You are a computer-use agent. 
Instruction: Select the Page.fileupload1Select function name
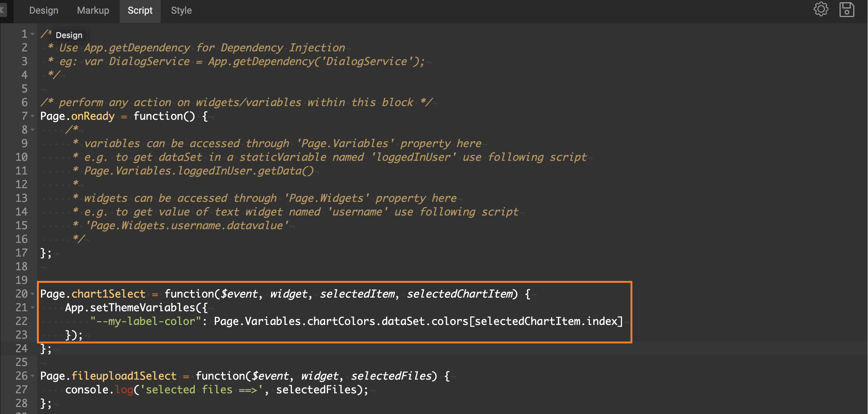point(124,376)
